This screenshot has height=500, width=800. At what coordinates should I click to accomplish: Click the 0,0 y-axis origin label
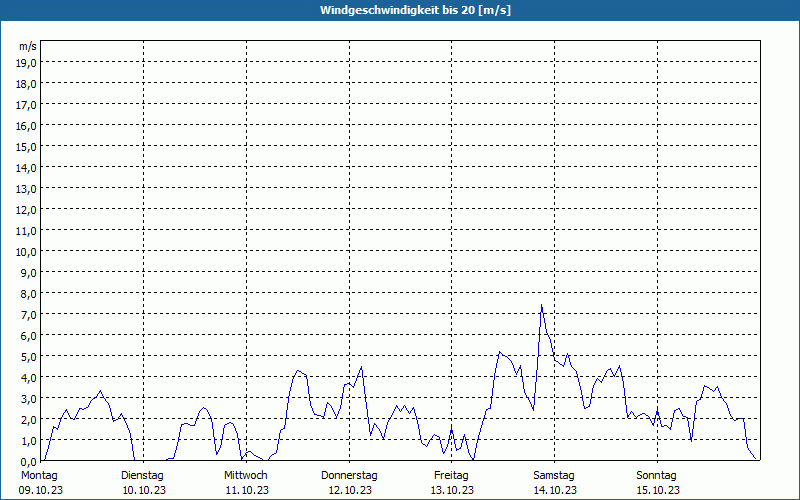click(x=27, y=461)
